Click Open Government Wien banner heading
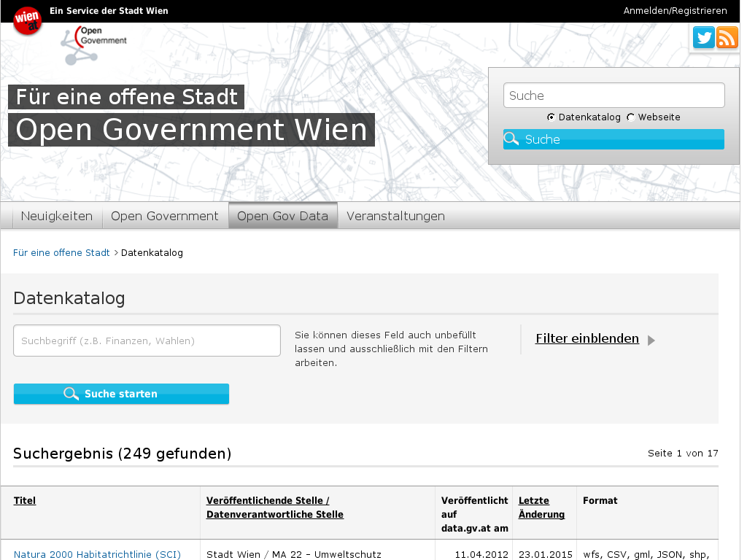747x560 pixels. [x=192, y=130]
